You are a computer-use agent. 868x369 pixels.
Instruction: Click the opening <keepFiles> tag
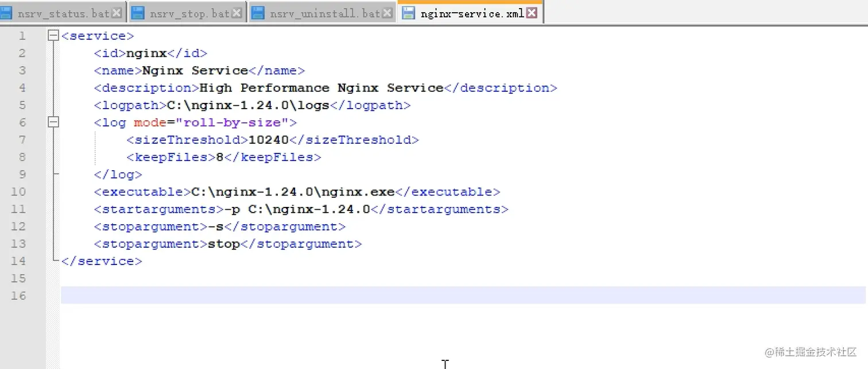[171, 157]
